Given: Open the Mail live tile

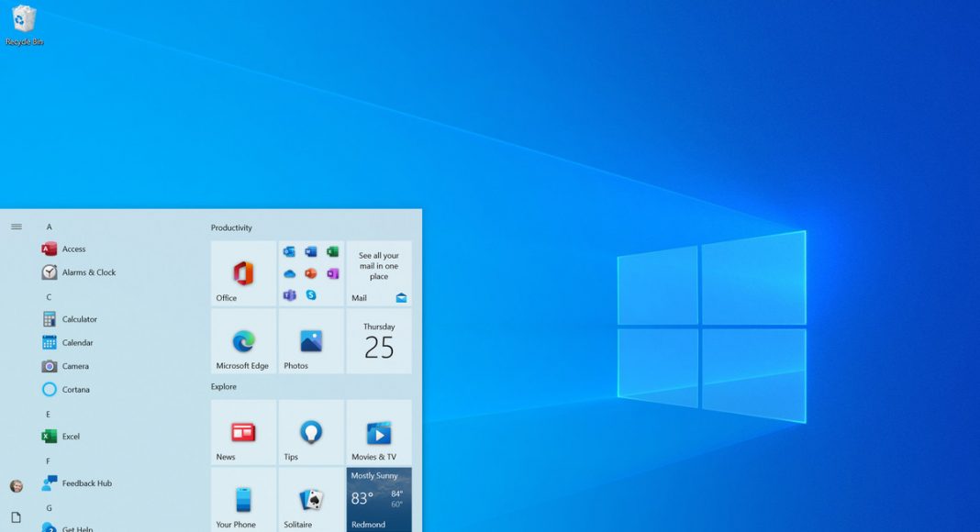Looking at the screenshot, I should 379,273.
